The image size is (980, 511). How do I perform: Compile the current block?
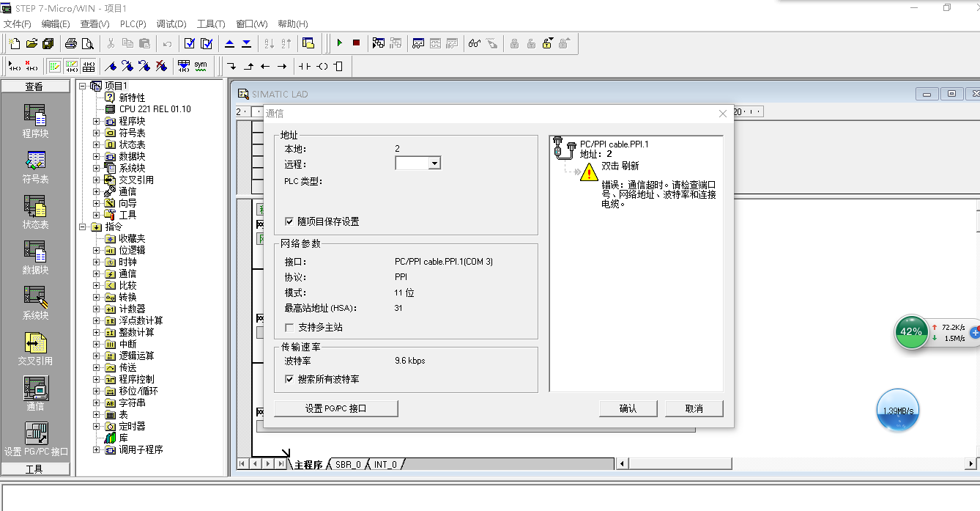190,43
